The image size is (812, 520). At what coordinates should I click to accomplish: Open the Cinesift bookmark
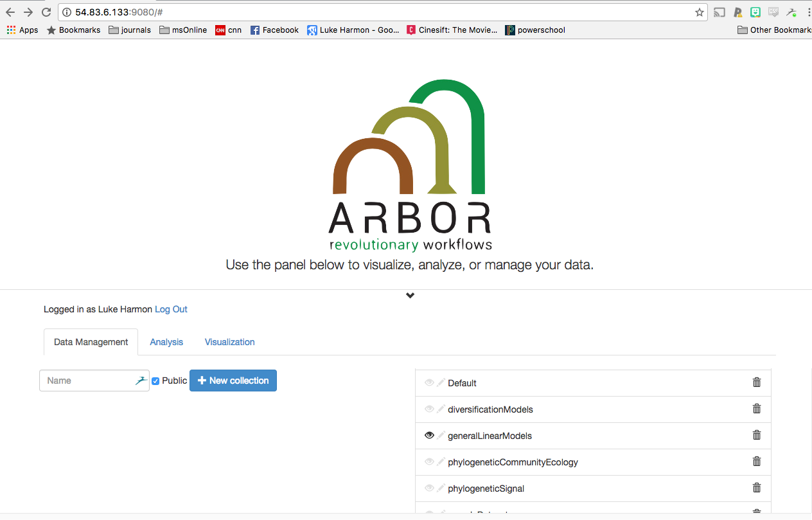452,30
